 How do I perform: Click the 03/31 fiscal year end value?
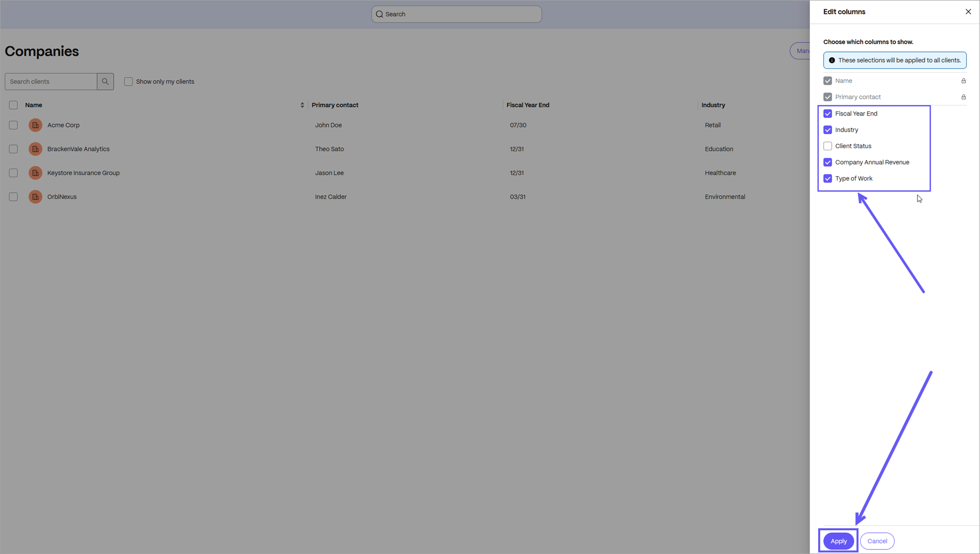pos(518,197)
